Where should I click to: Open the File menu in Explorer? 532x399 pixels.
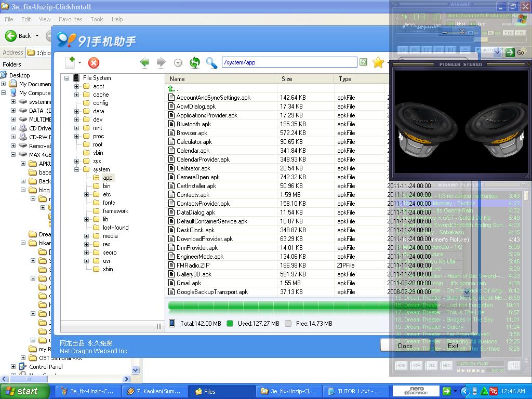(9, 19)
